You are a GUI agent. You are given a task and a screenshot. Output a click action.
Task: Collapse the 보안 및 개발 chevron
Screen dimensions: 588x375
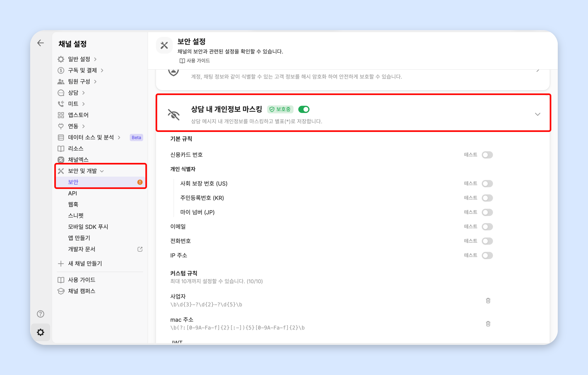(102, 171)
